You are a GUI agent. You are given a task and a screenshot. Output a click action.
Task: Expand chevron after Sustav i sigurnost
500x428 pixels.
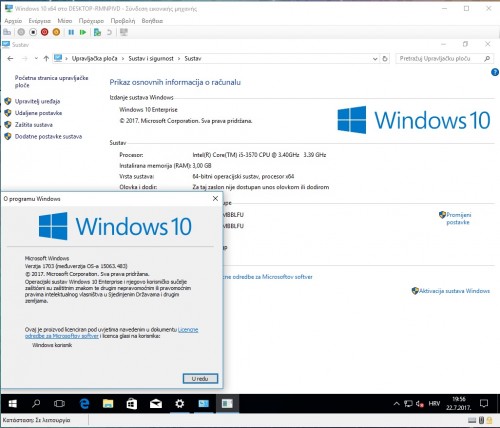click(179, 59)
